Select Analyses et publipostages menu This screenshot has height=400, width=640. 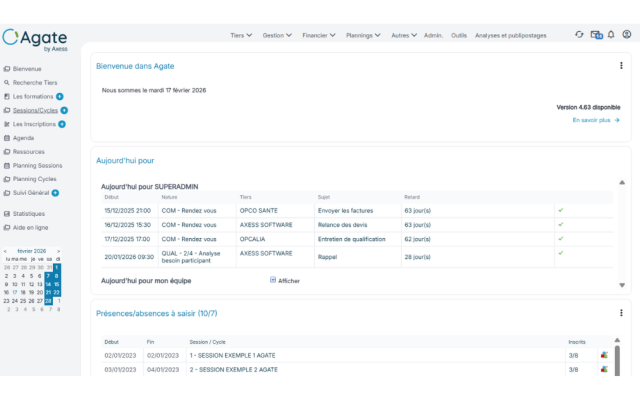pyautogui.click(x=512, y=35)
